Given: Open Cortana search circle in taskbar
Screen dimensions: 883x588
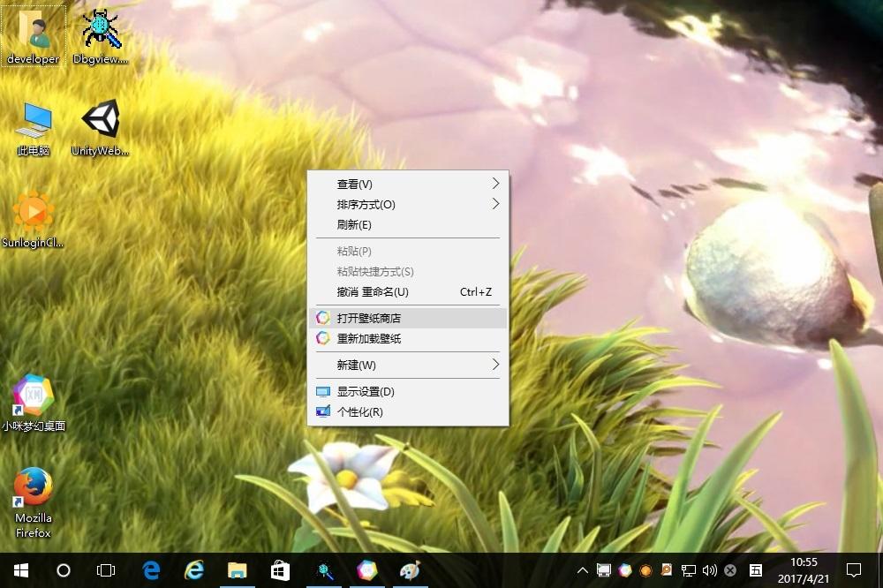Looking at the screenshot, I should (x=64, y=570).
